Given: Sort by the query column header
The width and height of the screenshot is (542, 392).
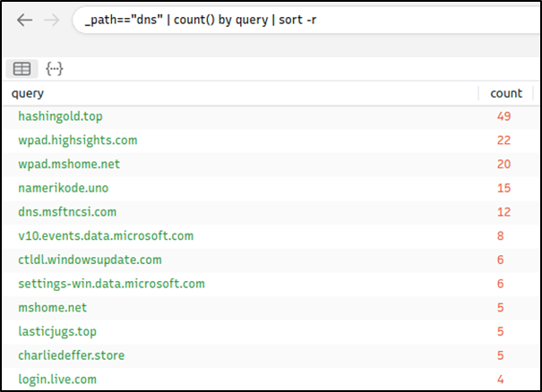Looking at the screenshot, I should 28,93.
